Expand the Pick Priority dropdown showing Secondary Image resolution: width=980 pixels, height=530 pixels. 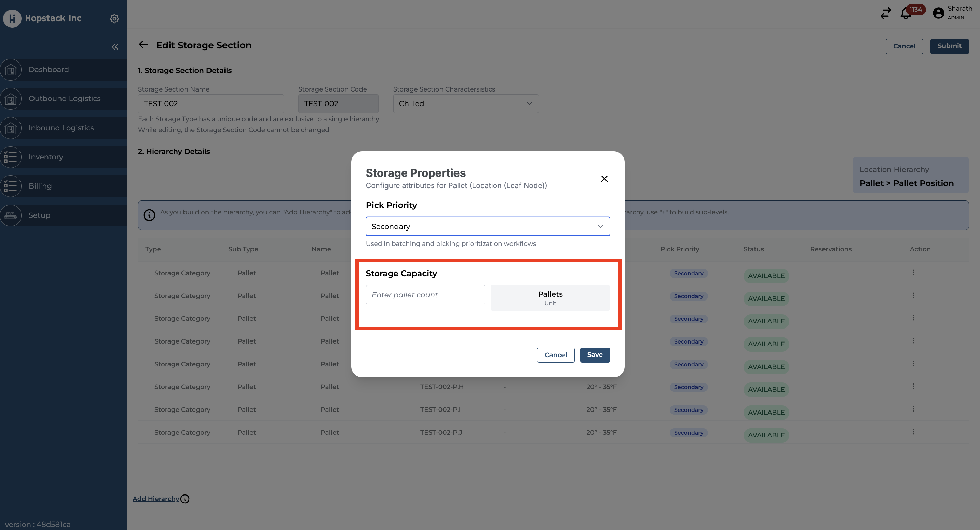(487, 226)
